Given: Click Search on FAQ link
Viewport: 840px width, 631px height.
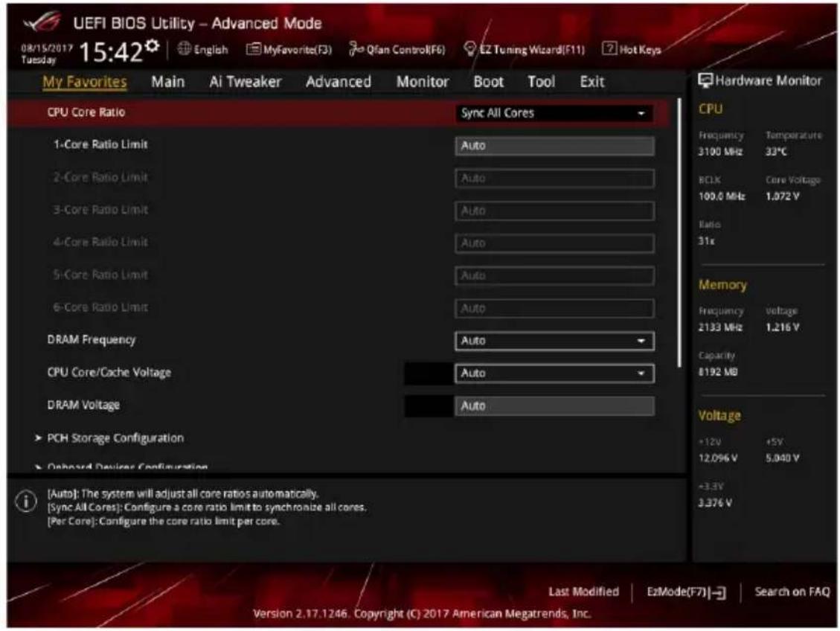Looking at the screenshot, I should click(x=792, y=592).
